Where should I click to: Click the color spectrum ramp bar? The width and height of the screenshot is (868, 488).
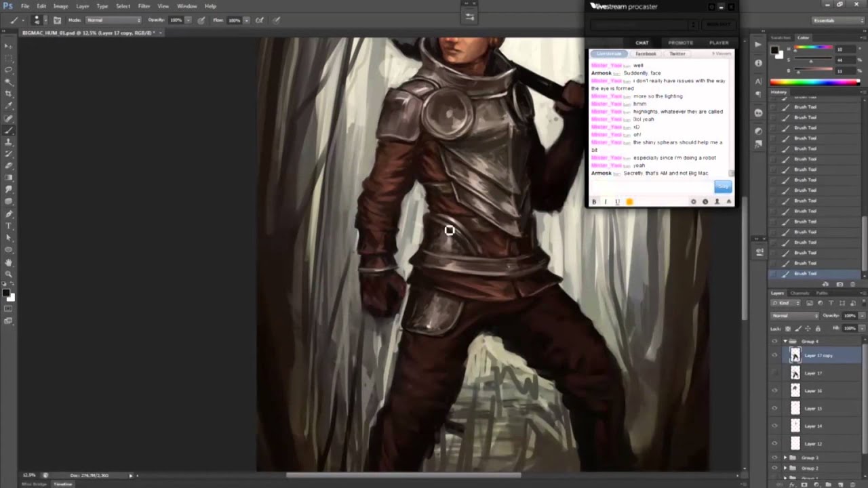(814, 82)
